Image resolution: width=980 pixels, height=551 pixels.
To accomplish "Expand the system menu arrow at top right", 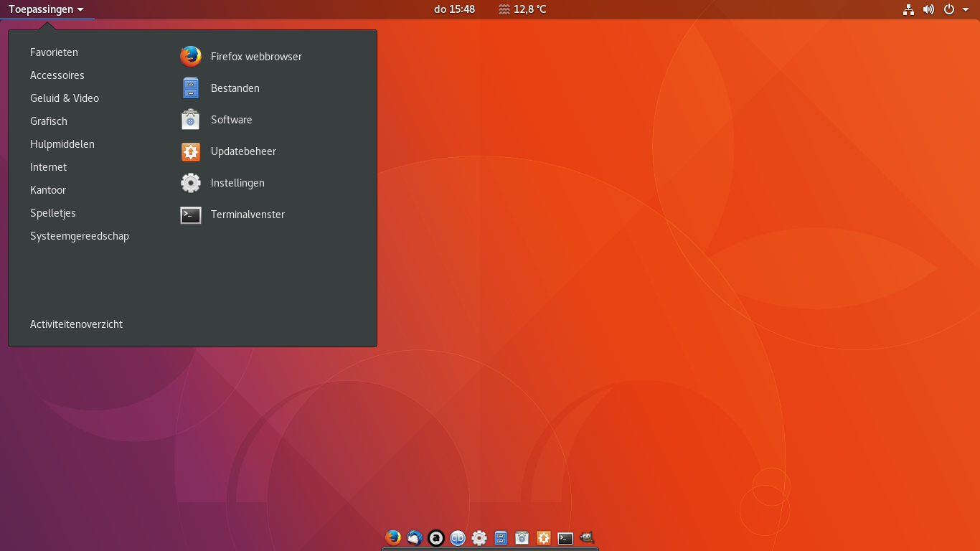I will click(x=966, y=10).
